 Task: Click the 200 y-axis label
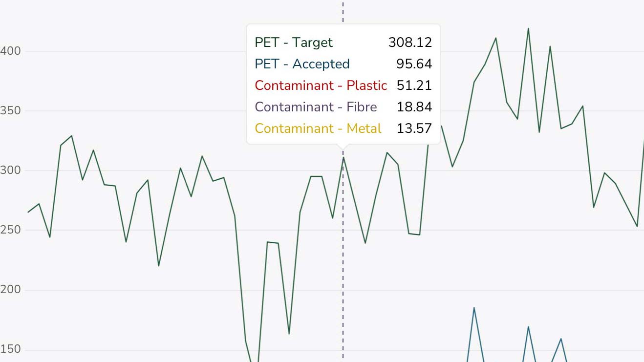point(10,290)
